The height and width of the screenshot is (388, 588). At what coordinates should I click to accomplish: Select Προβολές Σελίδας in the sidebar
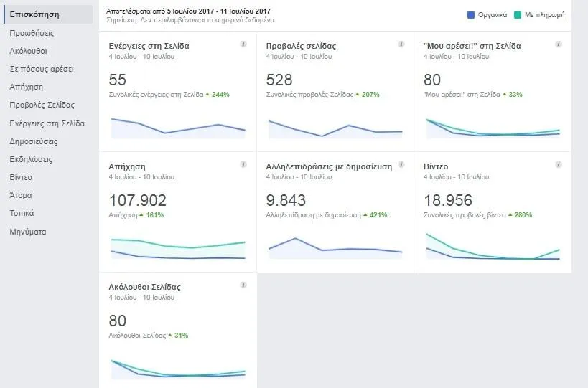click(x=42, y=105)
